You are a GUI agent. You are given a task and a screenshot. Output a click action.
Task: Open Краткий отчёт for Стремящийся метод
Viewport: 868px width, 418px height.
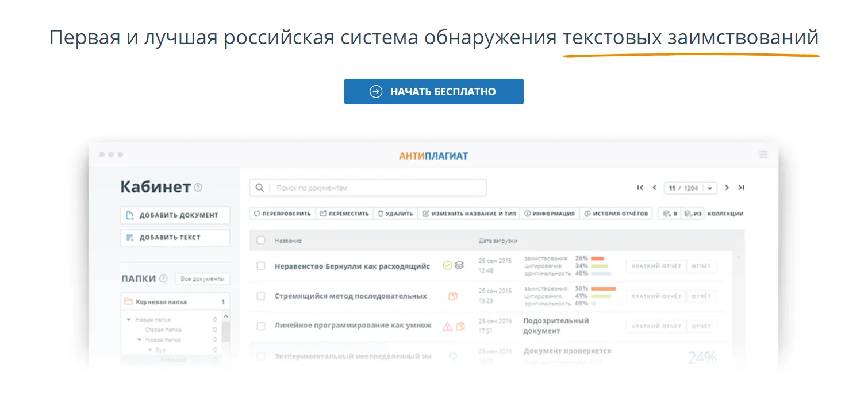coord(656,296)
